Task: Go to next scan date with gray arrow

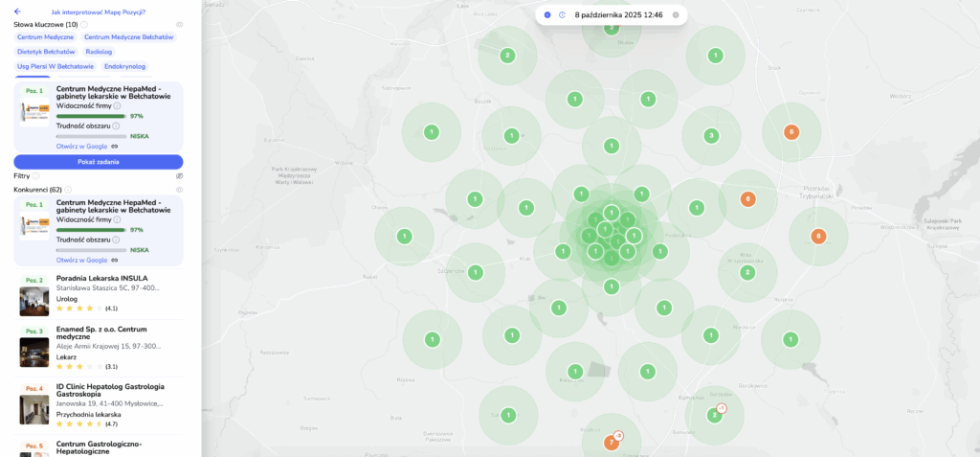Action: pyautogui.click(x=676, y=14)
